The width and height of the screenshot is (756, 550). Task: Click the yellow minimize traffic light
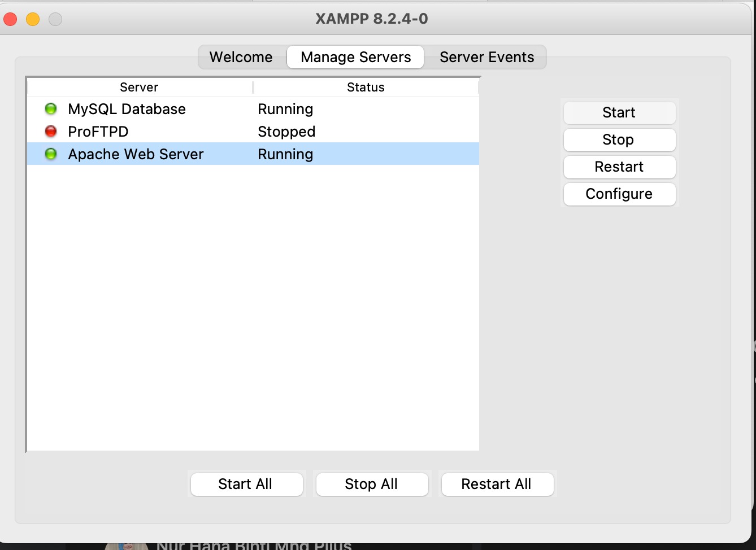32,19
